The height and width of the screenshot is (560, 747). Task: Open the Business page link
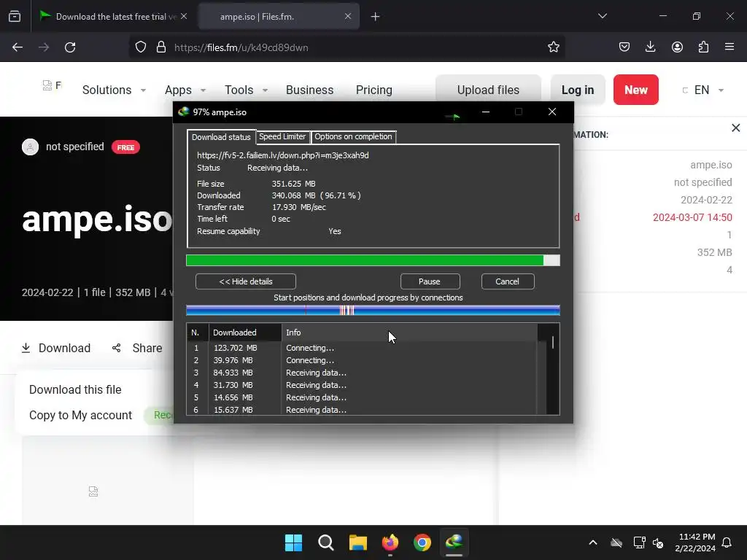coord(309,90)
